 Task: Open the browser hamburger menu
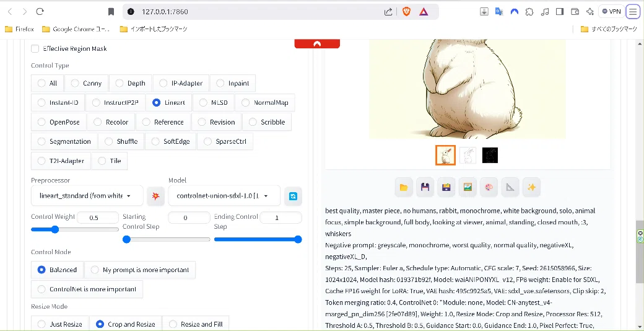633,12
